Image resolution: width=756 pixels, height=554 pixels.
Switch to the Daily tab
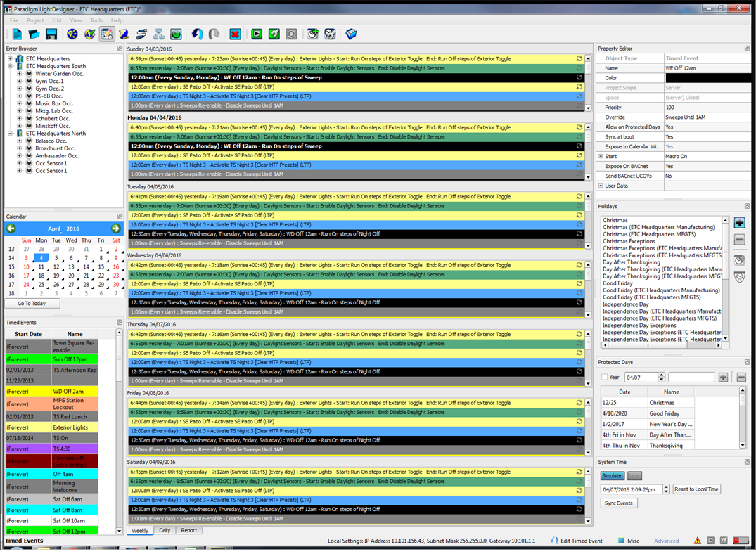click(x=165, y=531)
